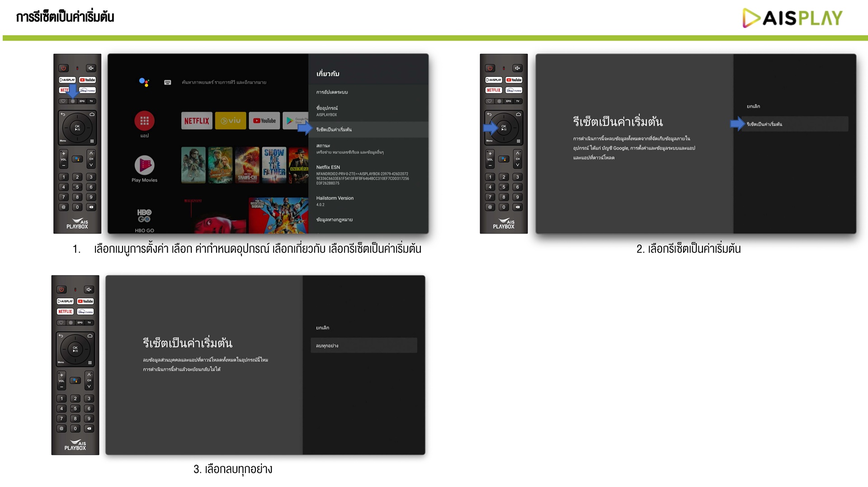
Task: Mute the TV using the remote mute button
Action: point(91,68)
